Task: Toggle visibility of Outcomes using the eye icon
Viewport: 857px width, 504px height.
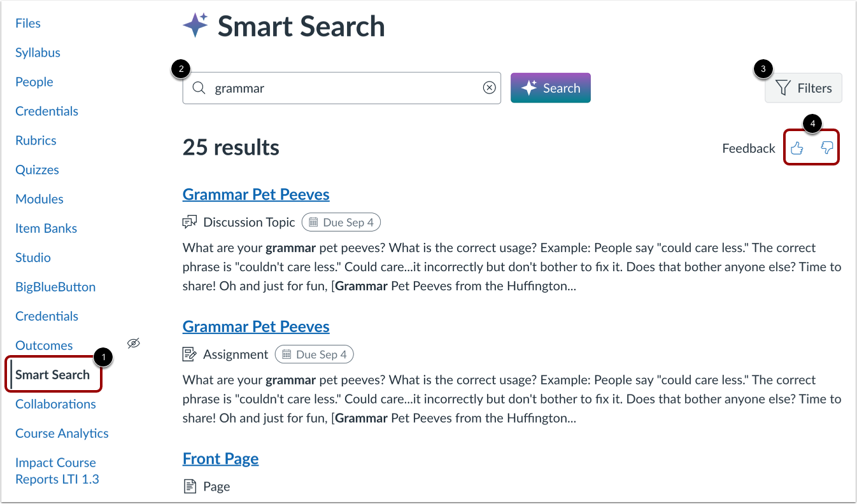Action: [x=134, y=343]
